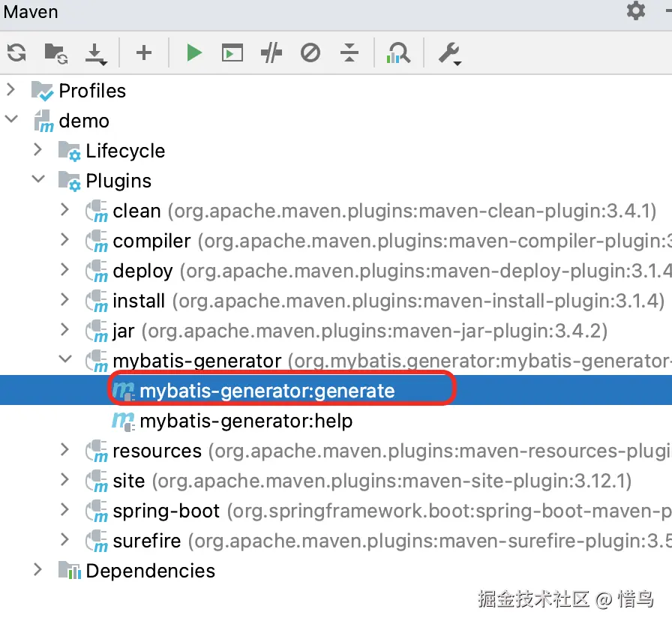
Task: Select mybatis-generator:help goal
Action: coord(246,421)
